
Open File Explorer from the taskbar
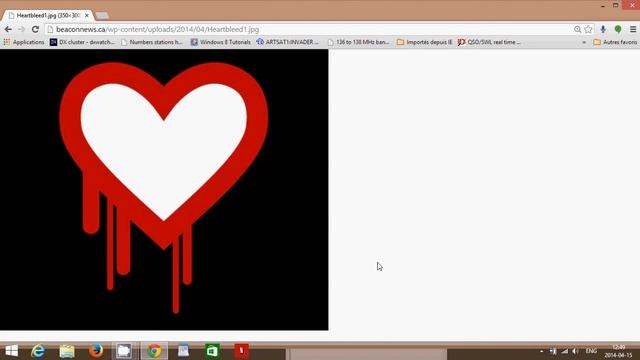pos(67,351)
